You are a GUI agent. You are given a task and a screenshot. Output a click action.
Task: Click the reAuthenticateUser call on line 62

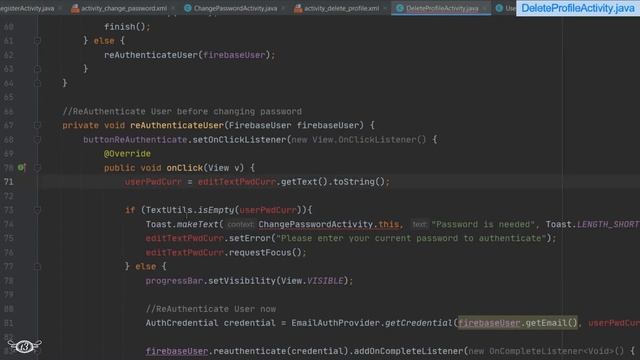[x=151, y=55]
